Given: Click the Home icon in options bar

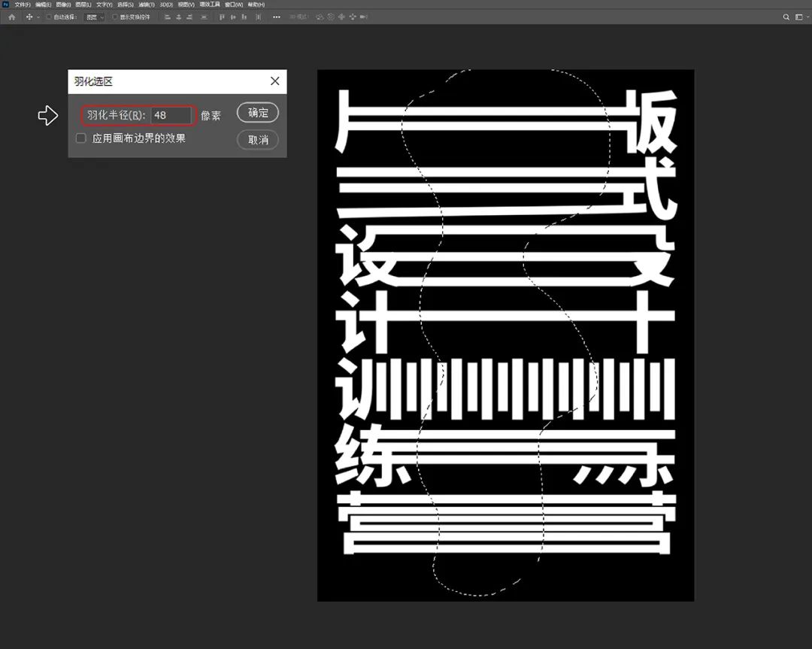Looking at the screenshot, I should pos(11,17).
